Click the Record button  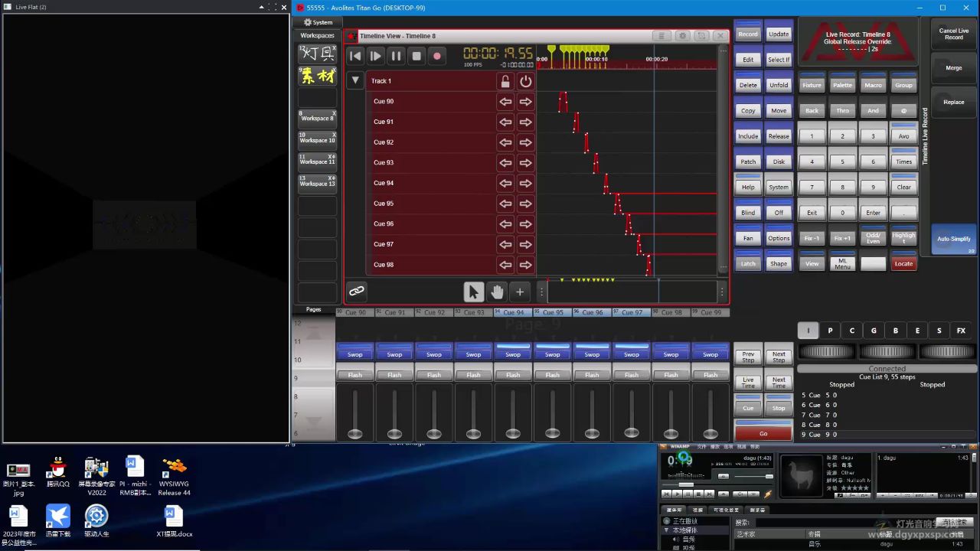(x=748, y=34)
